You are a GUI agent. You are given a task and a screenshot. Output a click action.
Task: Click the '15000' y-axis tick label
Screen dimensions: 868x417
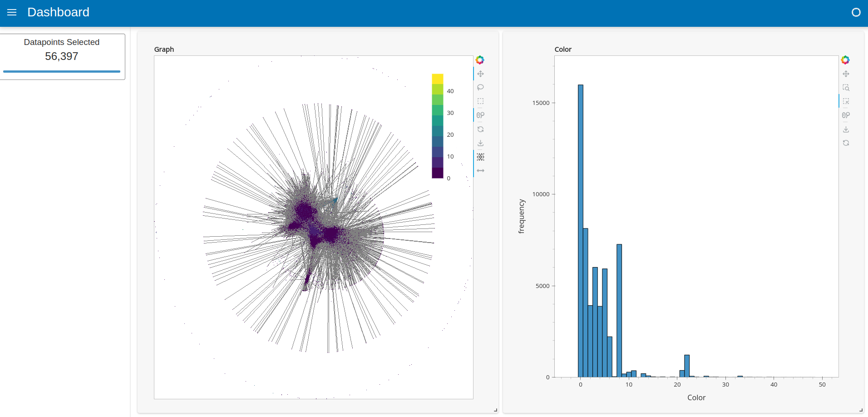pos(541,103)
